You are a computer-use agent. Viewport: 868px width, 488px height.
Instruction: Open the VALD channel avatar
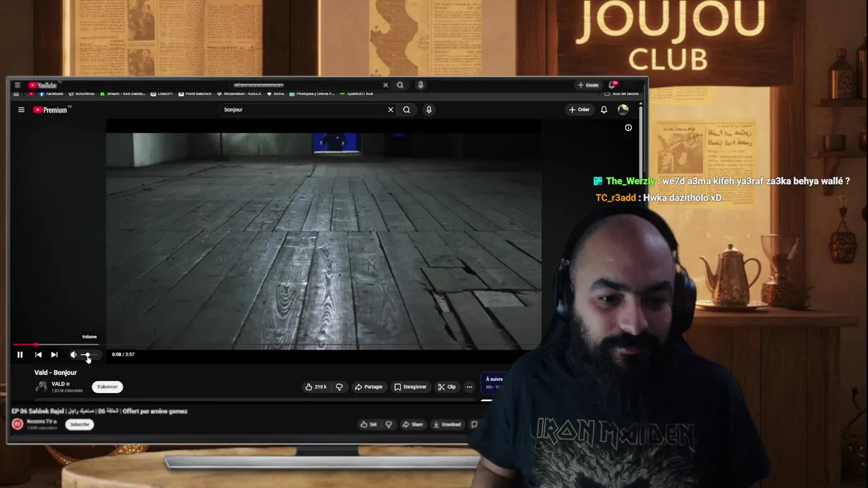pyautogui.click(x=41, y=386)
